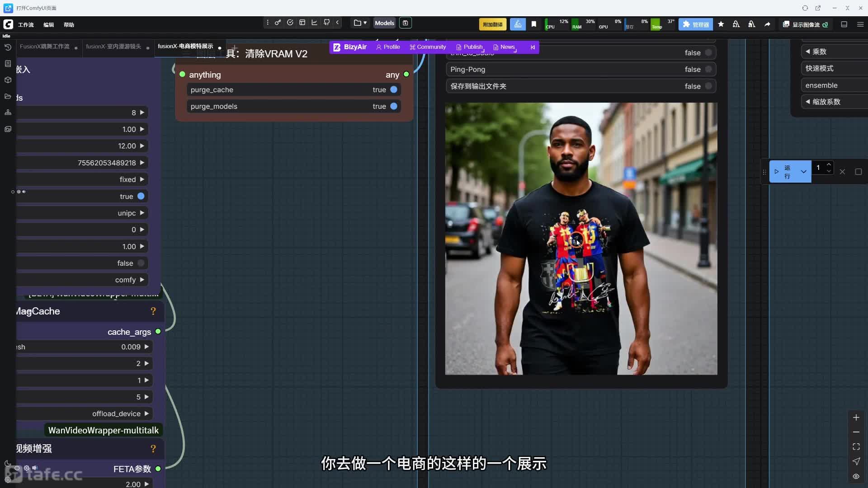Open the unipc scheduler dropdown
The height and width of the screenshot is (488, 868).
tap(82, 213)
